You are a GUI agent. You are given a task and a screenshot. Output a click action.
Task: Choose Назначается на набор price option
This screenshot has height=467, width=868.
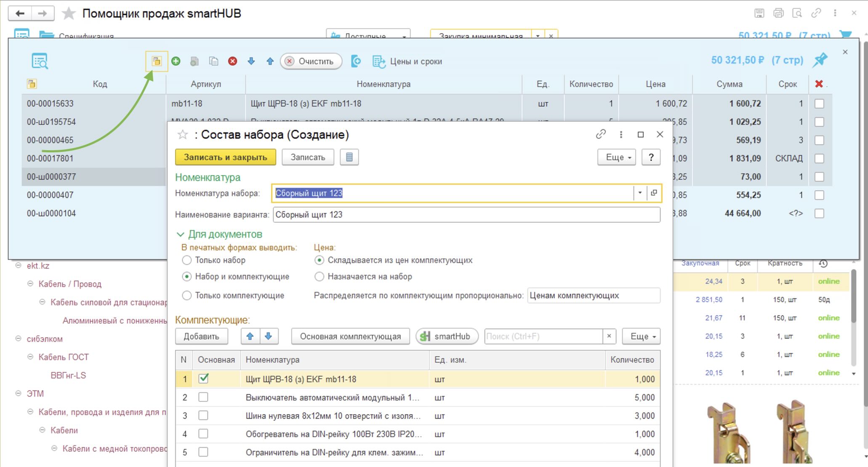click(320, 276)
